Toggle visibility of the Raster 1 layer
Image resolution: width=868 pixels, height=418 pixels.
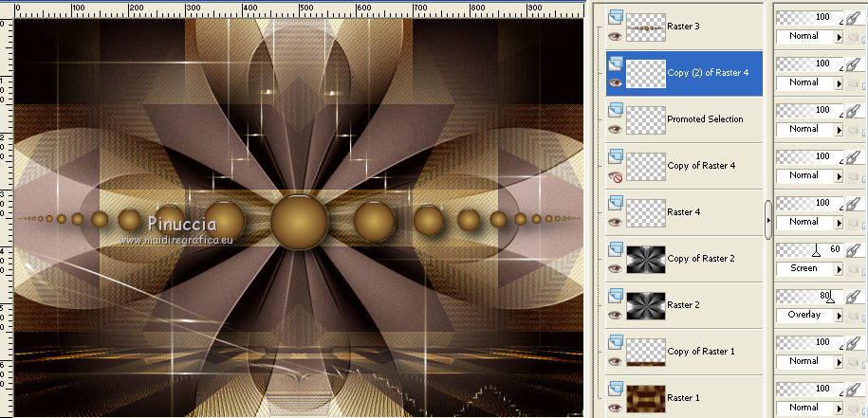(615, 408)
